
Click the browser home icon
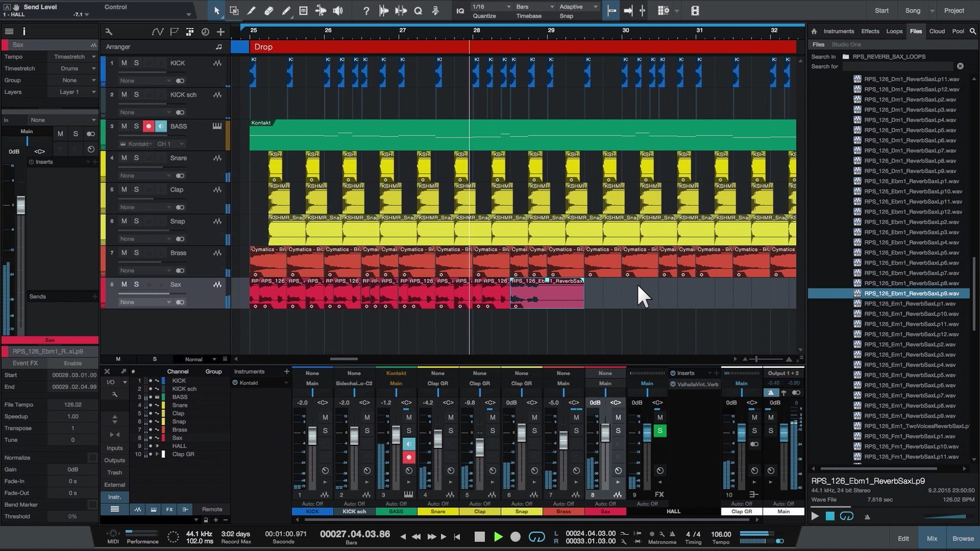tap(814, 31)
